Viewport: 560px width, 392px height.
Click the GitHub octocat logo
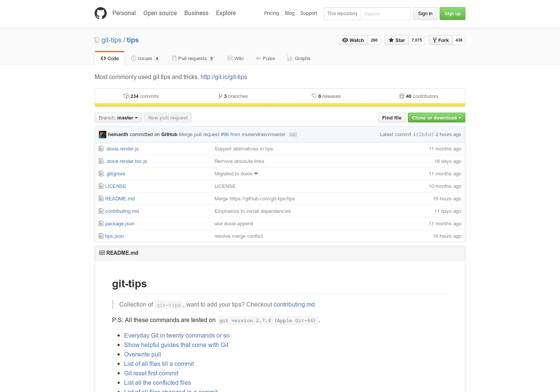(x=101, y=13)
